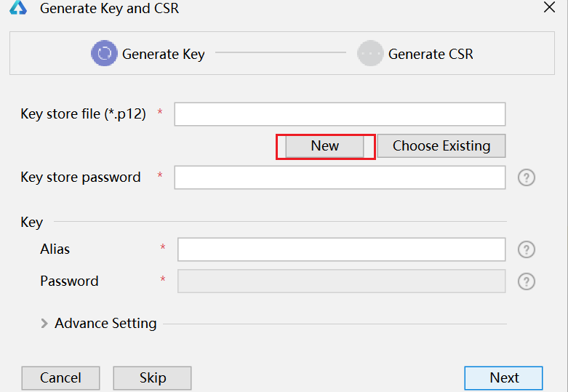Click the disabled key Password field
The height and width of the screenshot is (392, 568).
coord(341,281)
